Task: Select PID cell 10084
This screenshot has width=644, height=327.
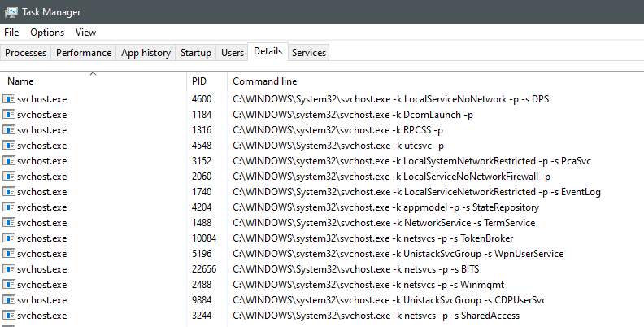Action: [204, 238]
